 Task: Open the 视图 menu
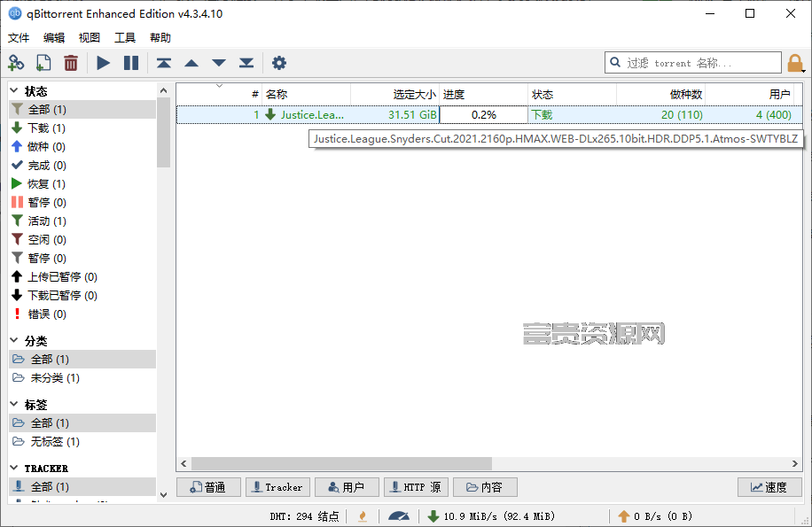tap(89, 38)
